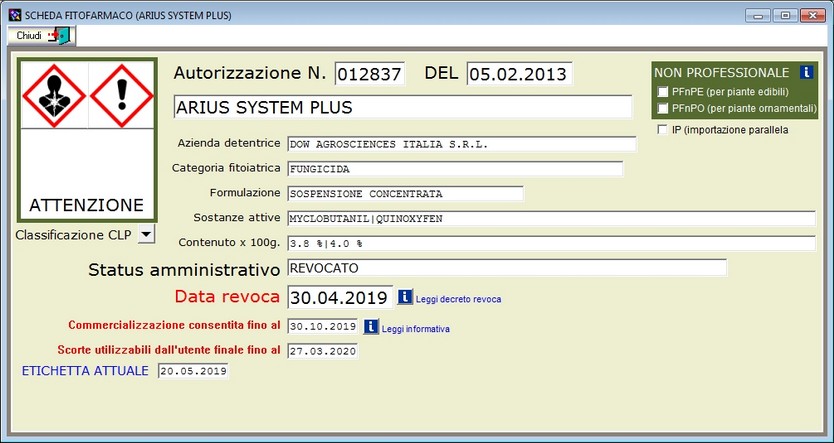Screen dimensions: 834x443
Task: Open the Leggi informativa link
Action: coord(416,329)
